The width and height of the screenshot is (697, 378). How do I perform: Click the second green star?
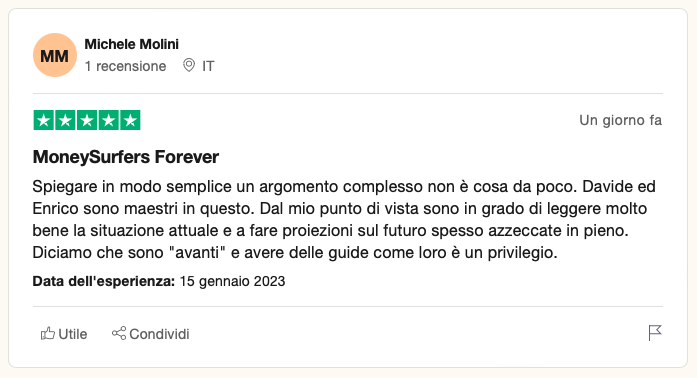[x=65, y=120]
